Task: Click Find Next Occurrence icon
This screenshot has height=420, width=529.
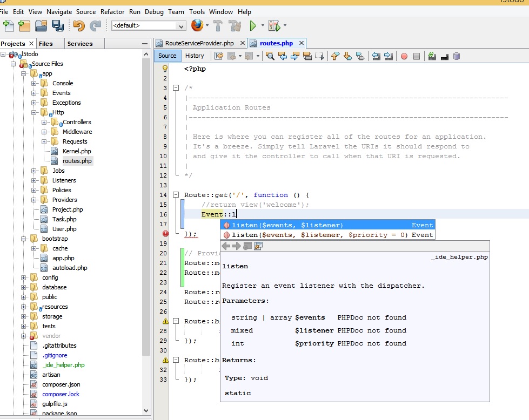Action: tap(295, 56)
